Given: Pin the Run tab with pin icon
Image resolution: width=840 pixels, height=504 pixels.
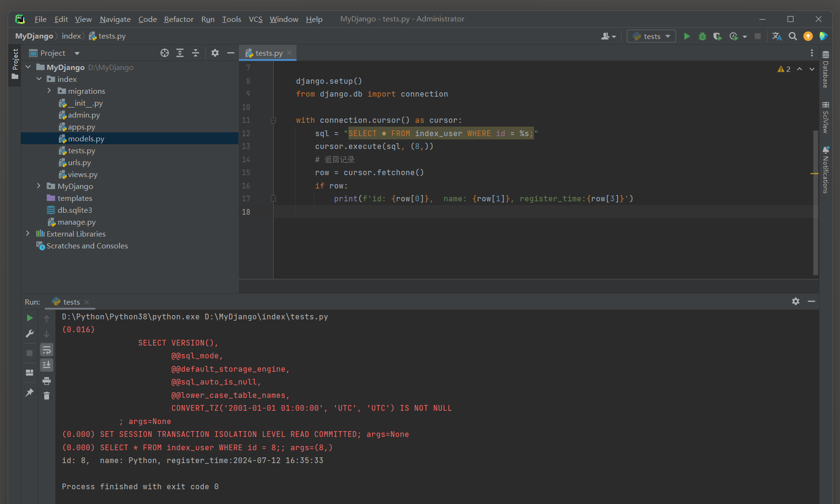Looking at the screenshot, I should point(30,392).
